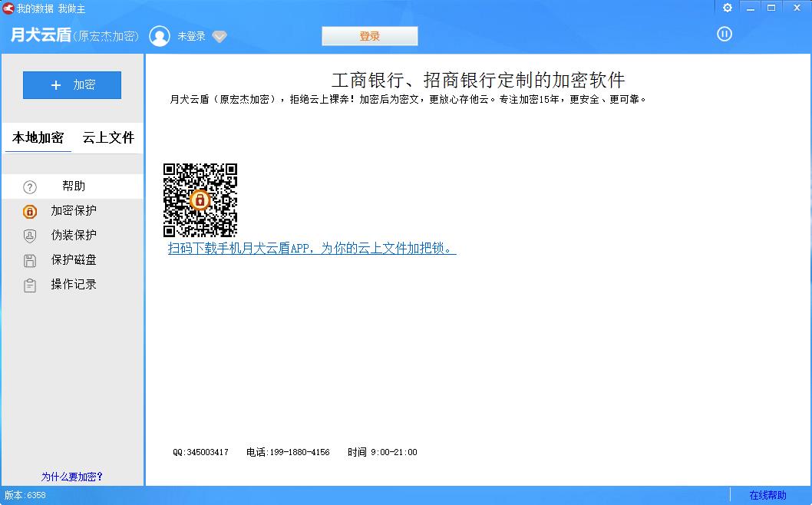The height and width of the screenshot is (505, 812).
Task: Switch to the 本地加密 tab
Action: [38, 138]
